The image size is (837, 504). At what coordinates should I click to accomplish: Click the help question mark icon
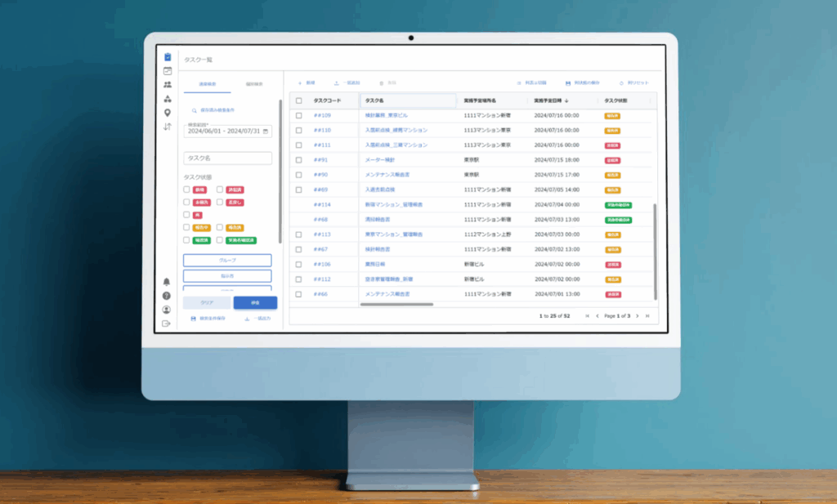167,296
